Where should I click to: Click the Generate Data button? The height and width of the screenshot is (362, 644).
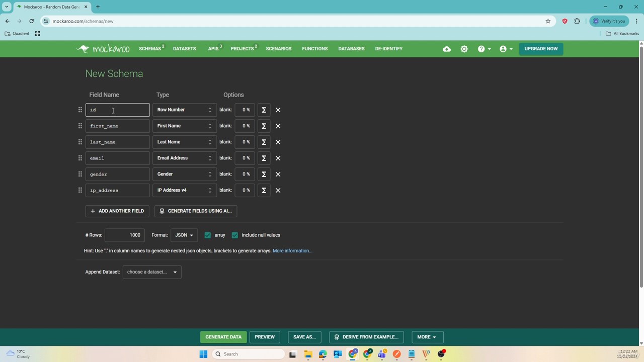(223, 337)
